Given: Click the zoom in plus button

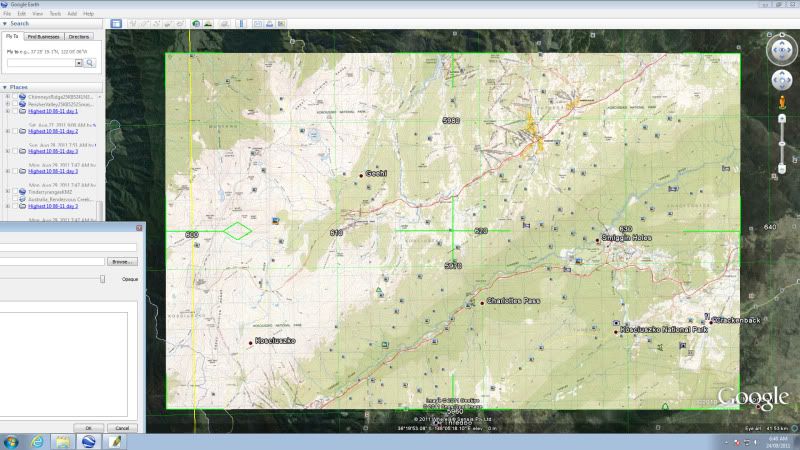Looking at the screenshot, I should (782, 119).
